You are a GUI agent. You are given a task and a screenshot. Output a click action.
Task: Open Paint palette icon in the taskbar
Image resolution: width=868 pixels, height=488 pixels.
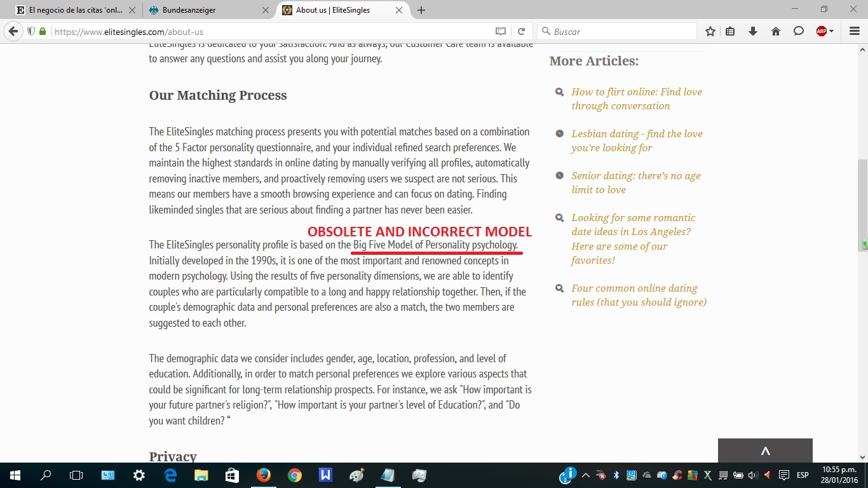356,475
